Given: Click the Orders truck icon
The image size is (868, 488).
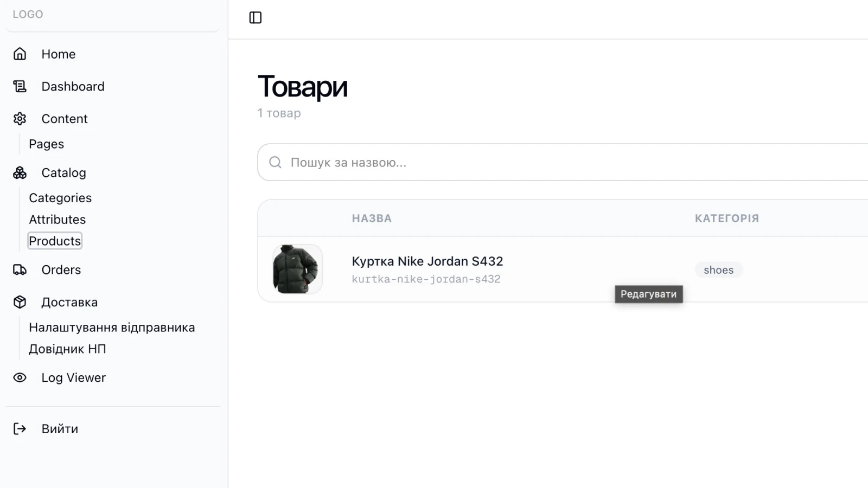Looking at the screenshot, I should tap(20, 269).
